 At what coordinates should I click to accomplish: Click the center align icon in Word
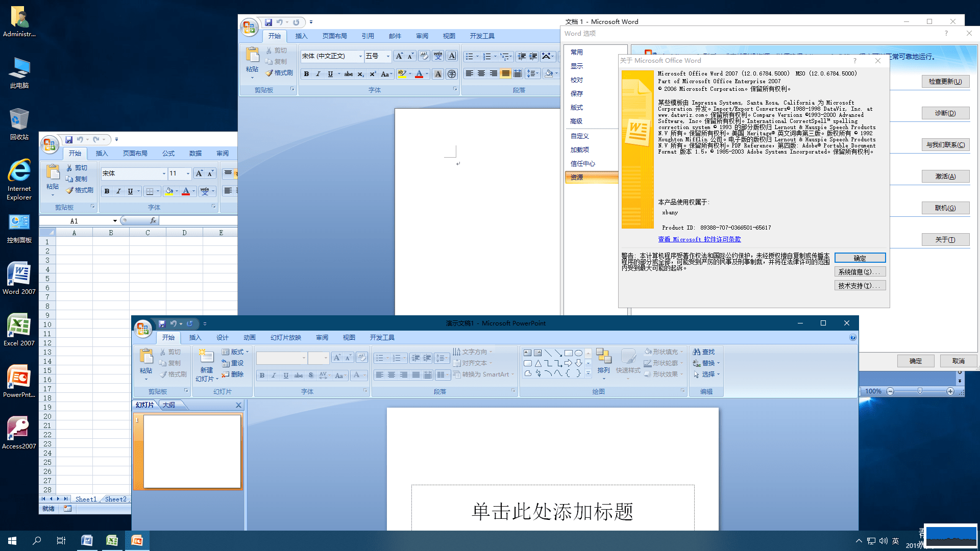coord(481,74)
